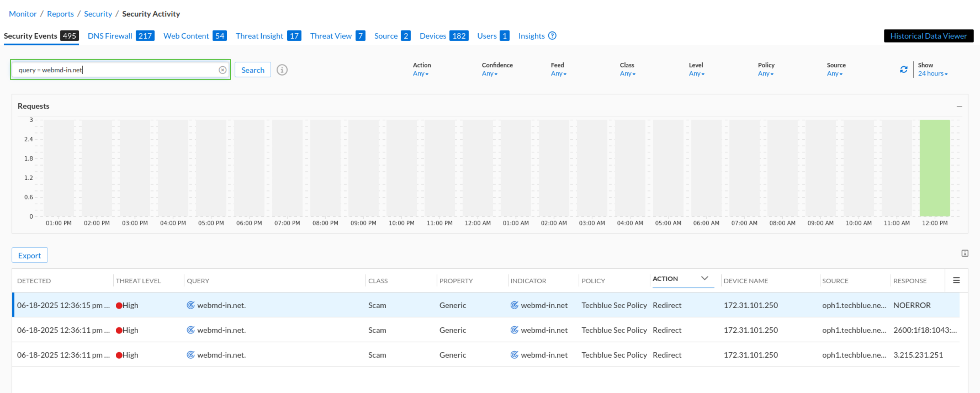The width and height of the screenshot is (980, 393).
Task: Open table column menu hamburger icon
Action: [x=956, y=280]
